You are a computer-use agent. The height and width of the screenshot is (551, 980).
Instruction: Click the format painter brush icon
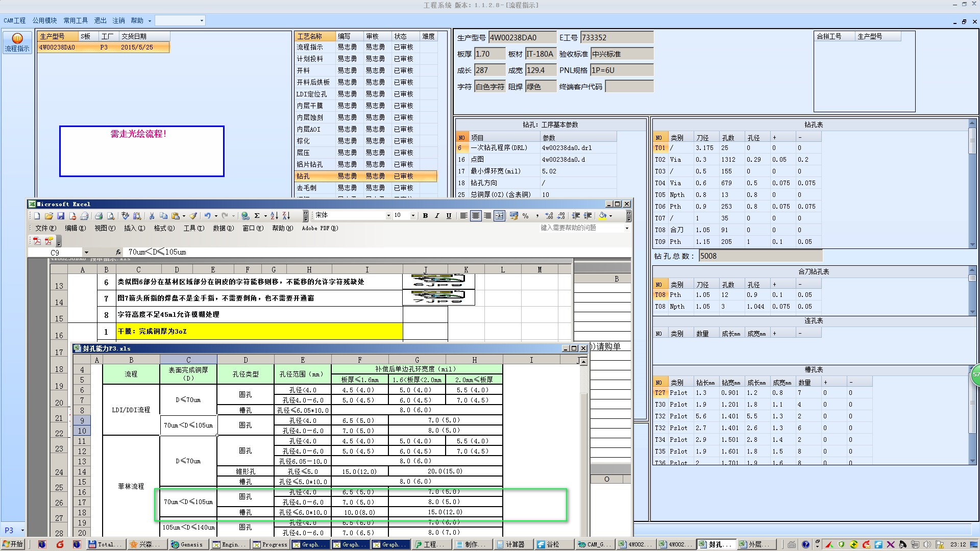[x=193, y=216]
